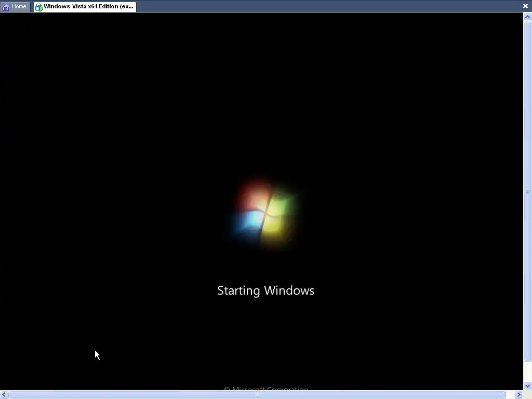Click the Starting Windows text
This screenshot has width=532, height=399.
pyautogui.click(x=265, y=291)
